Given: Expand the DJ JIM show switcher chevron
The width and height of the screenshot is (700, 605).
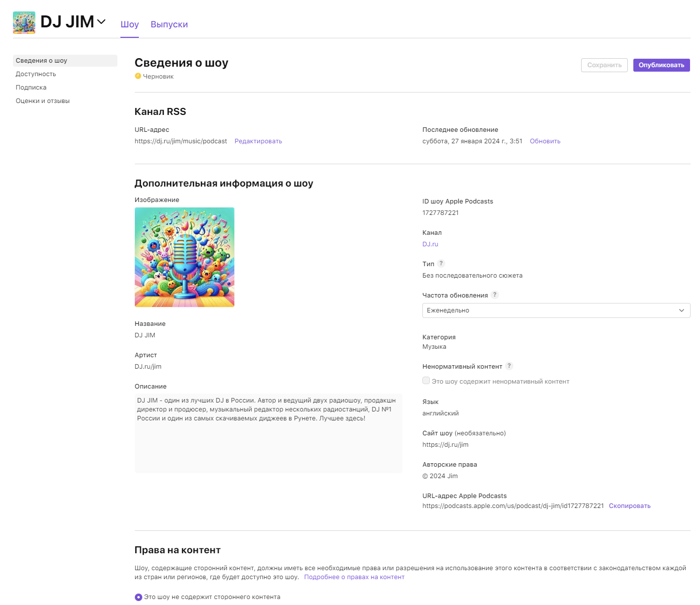Looking at the screenshot, I should coord(101,22).
